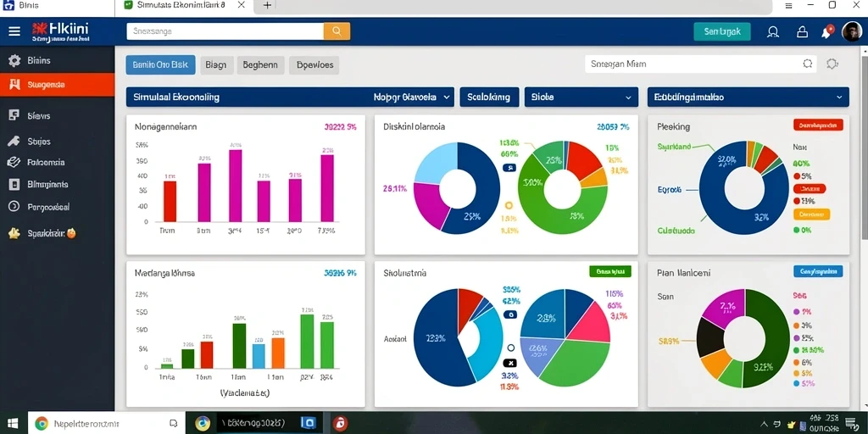The height and width of the screenshot is (434, 868).
Task: Click the Scalbkimg button
Action: point(489,97)
